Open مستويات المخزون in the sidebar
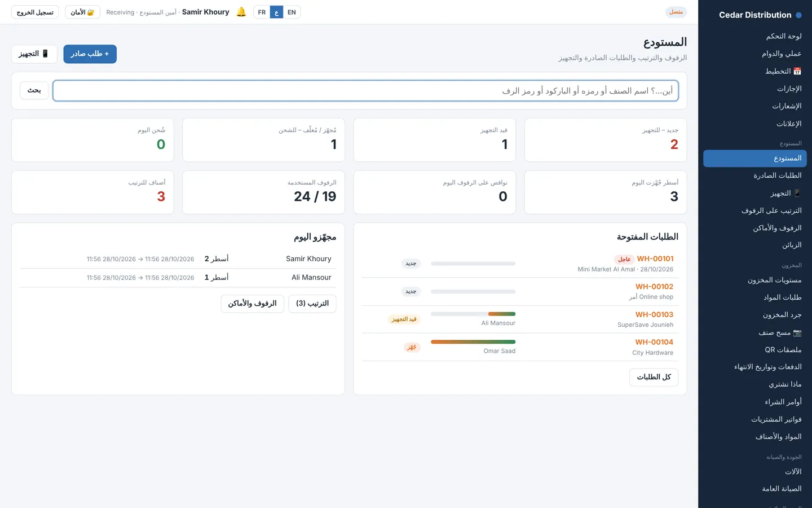Viewport: 812px width, 508px height. (755, 280)
